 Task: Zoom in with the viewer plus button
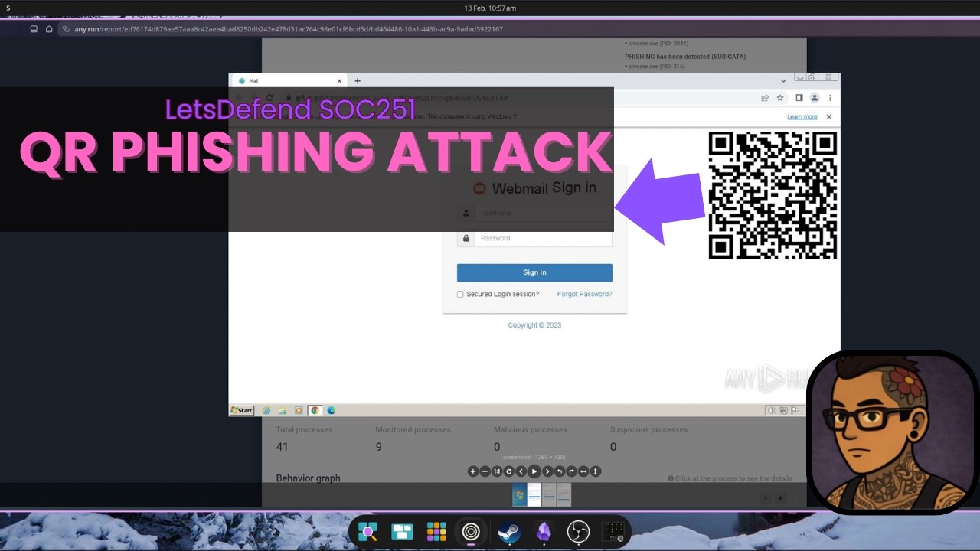473,471
